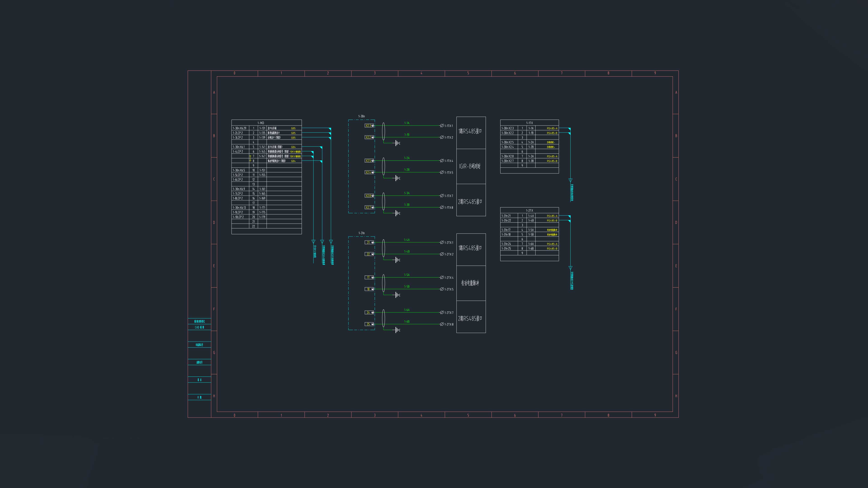Click the CAD 制图 title block cell
This screenshot has width=868, height=488.
(199, 327)
